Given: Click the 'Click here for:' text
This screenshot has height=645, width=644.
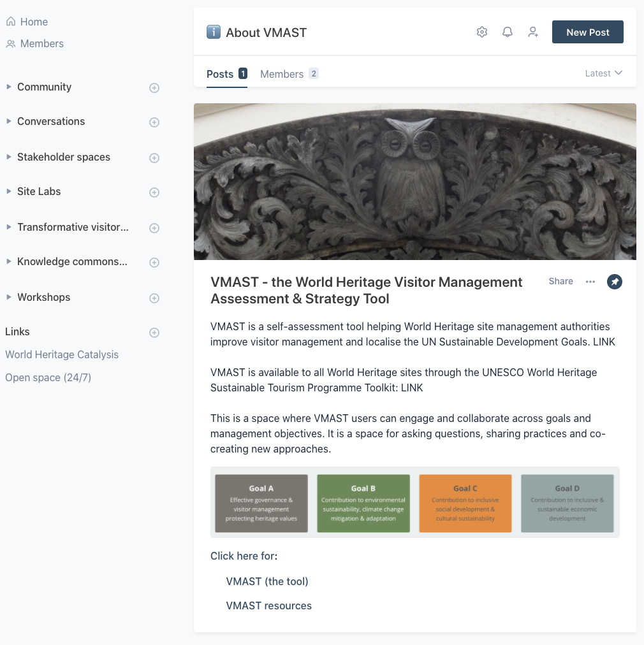Looking at the screenshot, I should point(244,556).
